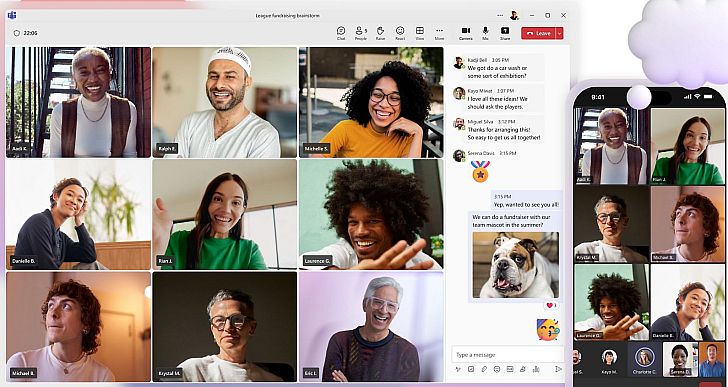
Task: Open the title bar ellipsis settings menu
Action: point(500,15)
